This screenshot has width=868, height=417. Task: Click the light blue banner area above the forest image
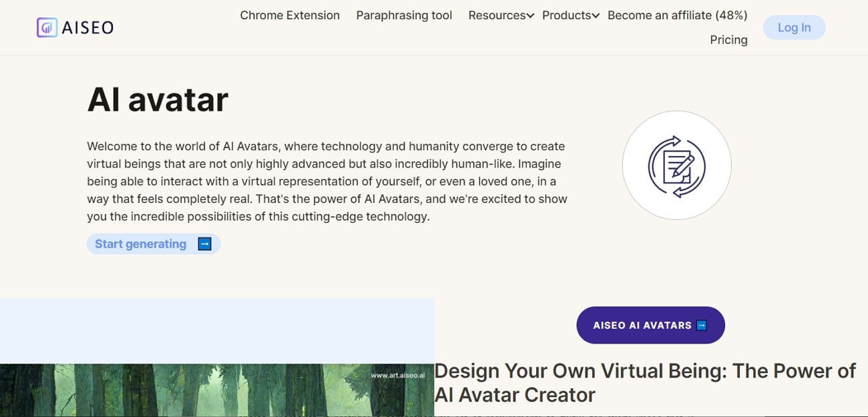[217, 330]
